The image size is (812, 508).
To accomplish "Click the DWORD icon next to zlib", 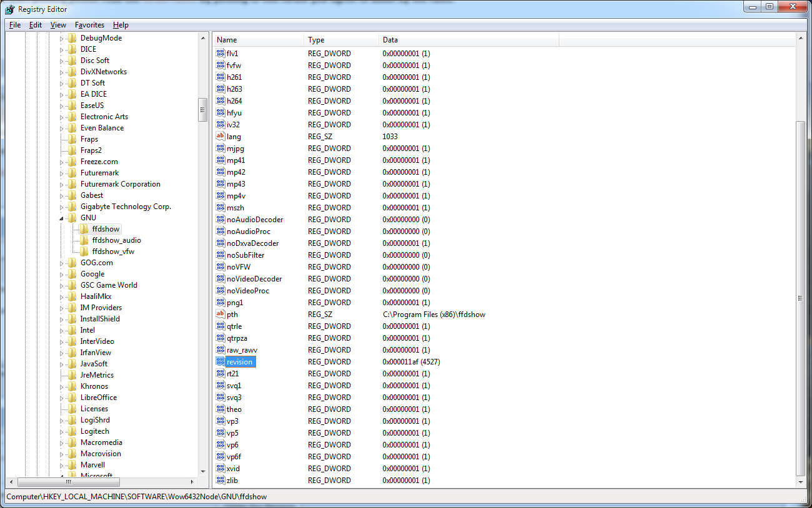I will [x=220, y=481].
